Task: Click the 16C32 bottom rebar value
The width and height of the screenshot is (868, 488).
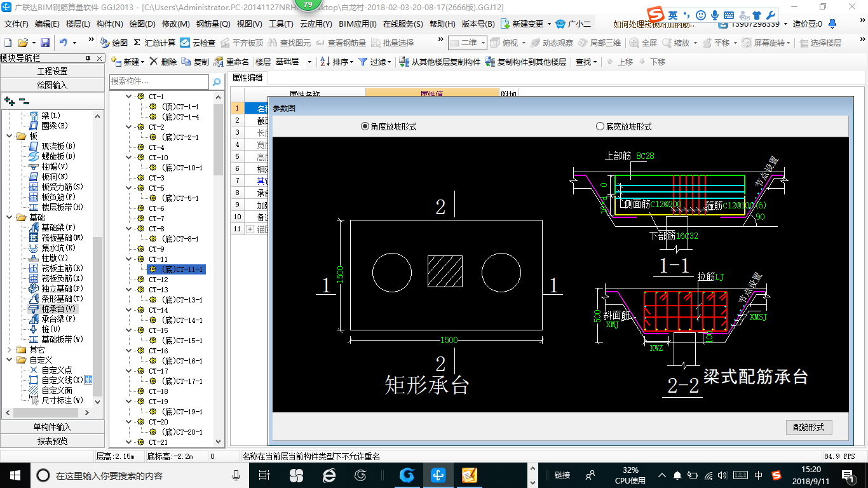Action: [687, 236]
